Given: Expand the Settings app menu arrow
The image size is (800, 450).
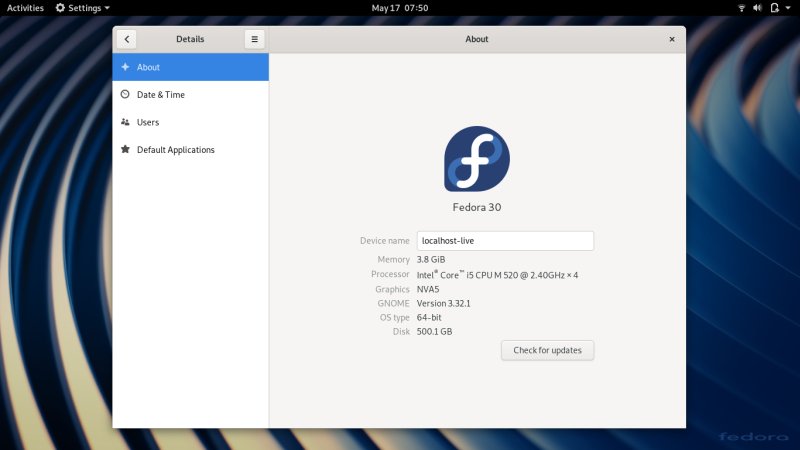Looking at the screenshot, I should click(107, 8).
